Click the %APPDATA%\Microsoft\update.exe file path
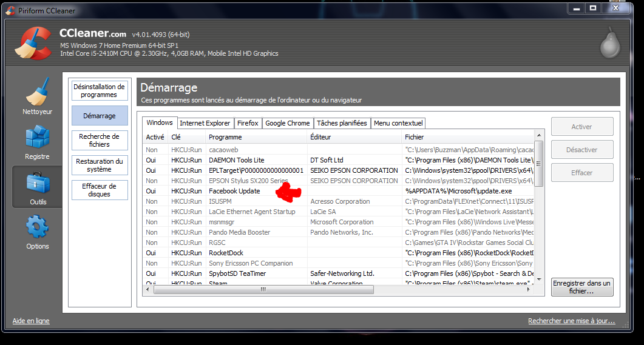The height and width of the screenshot is (345, 644). (x=458, y=191)
